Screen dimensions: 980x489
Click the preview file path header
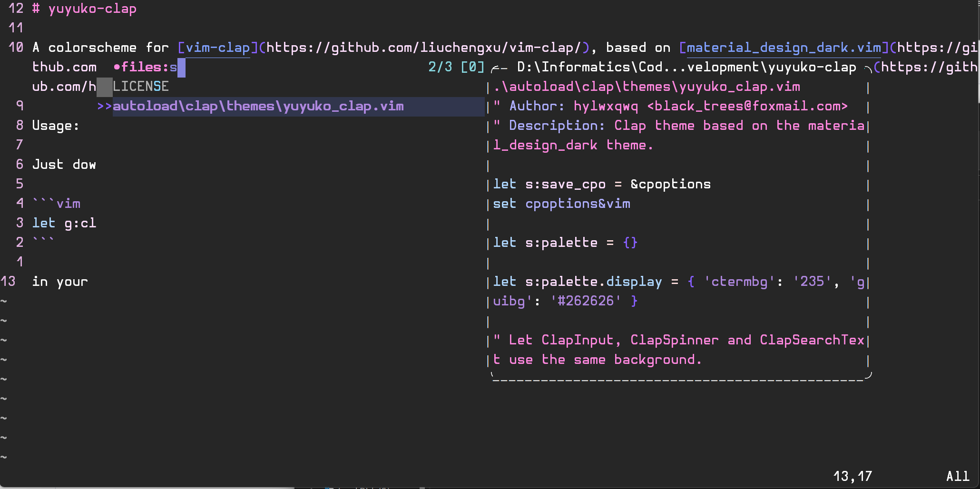(x=647, y=87)
